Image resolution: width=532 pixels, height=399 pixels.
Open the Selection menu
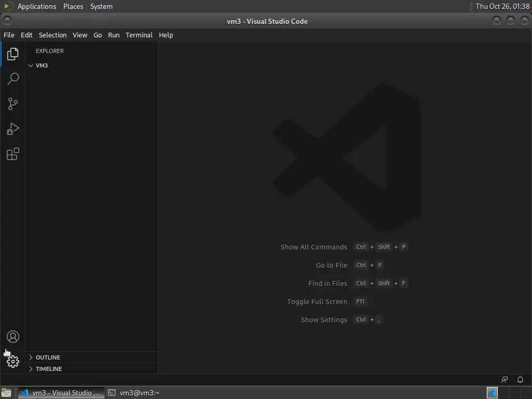52,35
